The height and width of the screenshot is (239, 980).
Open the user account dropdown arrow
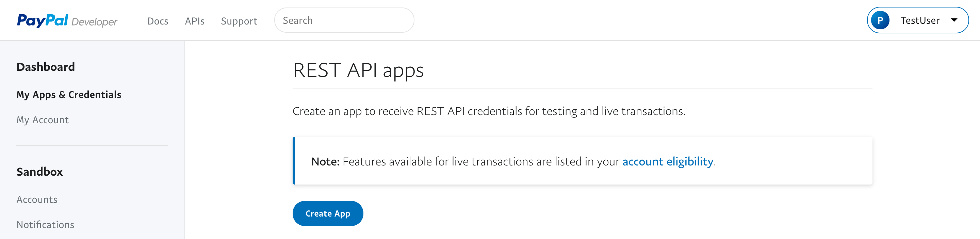[954, 20]
